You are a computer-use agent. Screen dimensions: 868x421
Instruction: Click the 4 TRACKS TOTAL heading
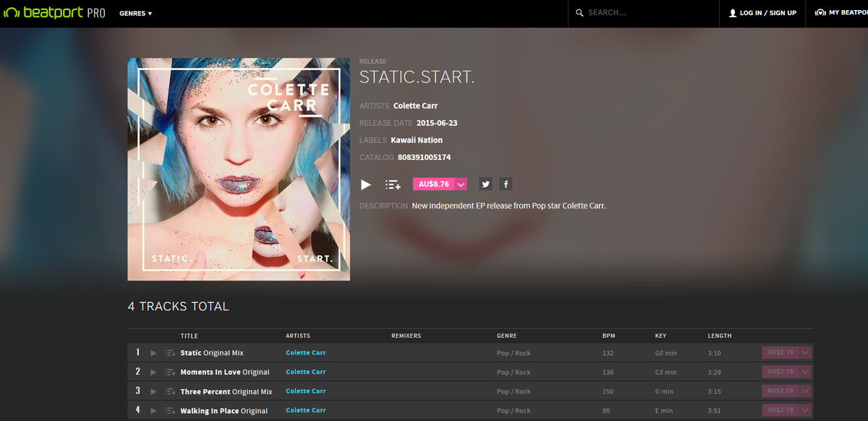pyautogui.click(x=178, y=307)
